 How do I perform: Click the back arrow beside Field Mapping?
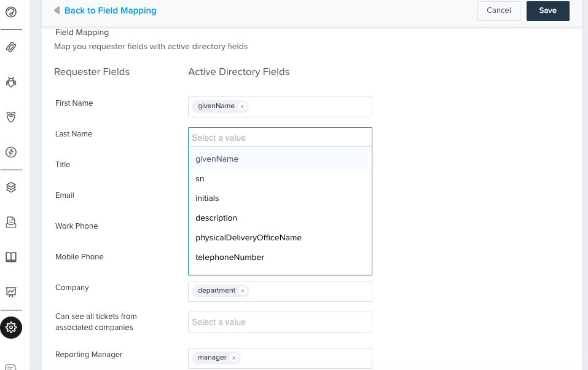[57, 10]
